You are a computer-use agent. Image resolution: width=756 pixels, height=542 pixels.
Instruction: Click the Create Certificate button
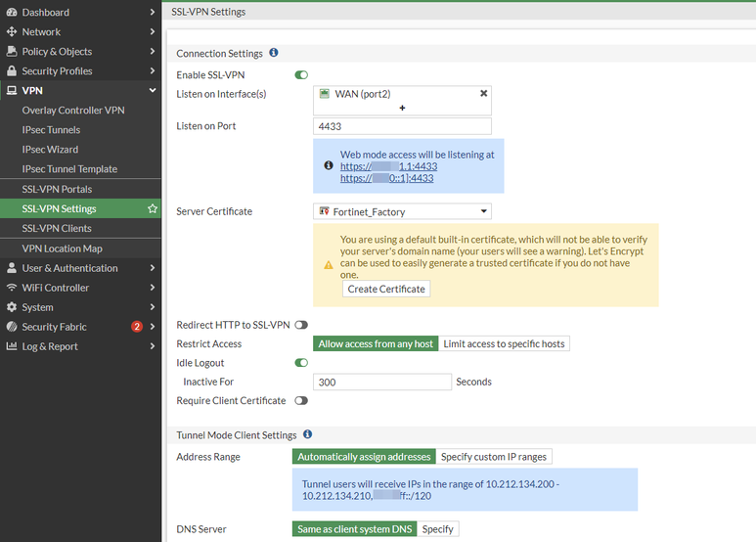[x=386, y=289]
